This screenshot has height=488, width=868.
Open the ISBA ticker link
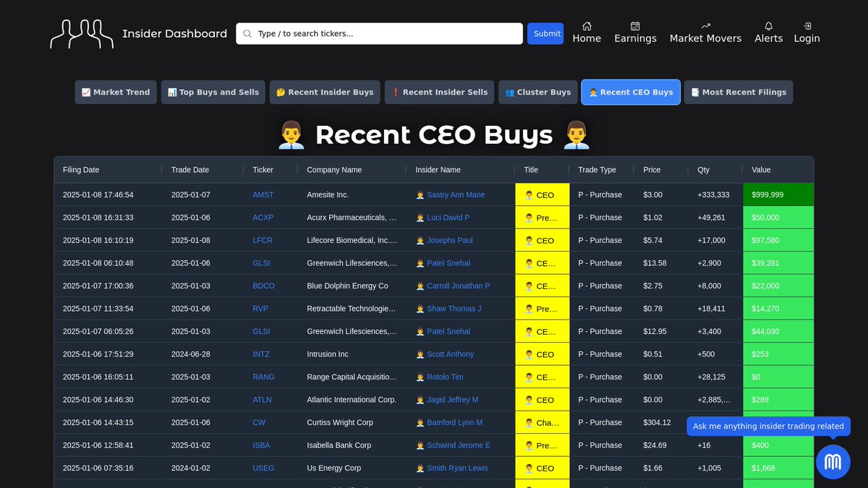point(261,445)
